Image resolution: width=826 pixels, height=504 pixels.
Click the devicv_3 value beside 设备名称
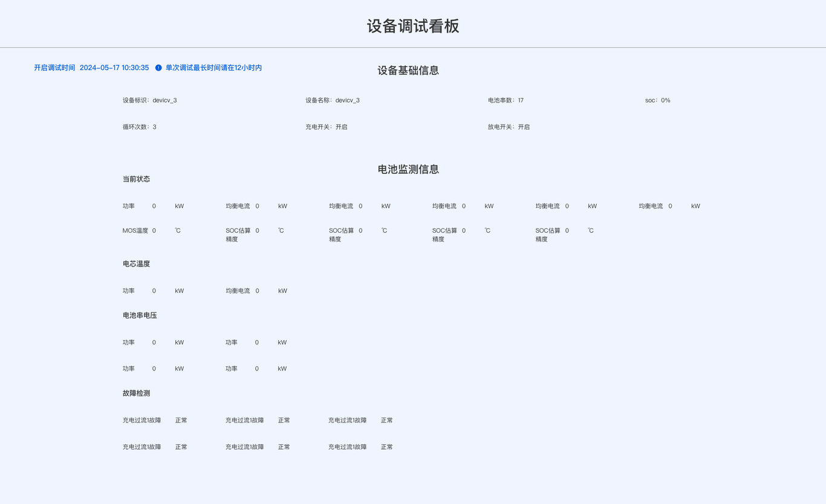click(x=348, y=100)
